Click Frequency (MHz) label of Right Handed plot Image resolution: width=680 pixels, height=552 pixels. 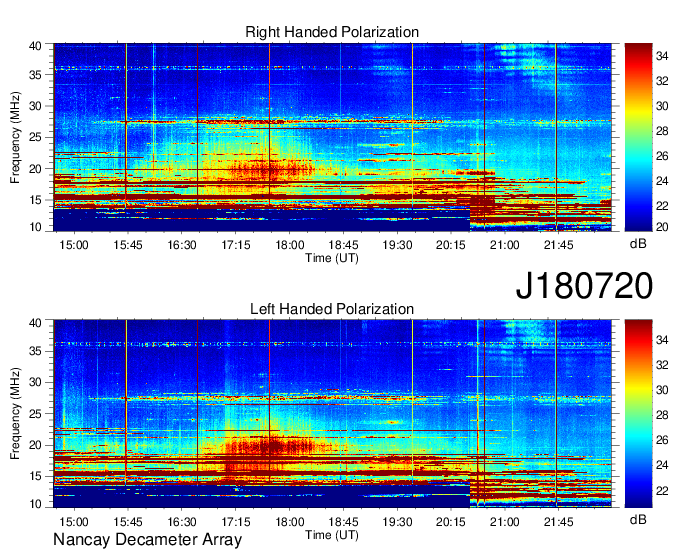click(x=15, y=137)
